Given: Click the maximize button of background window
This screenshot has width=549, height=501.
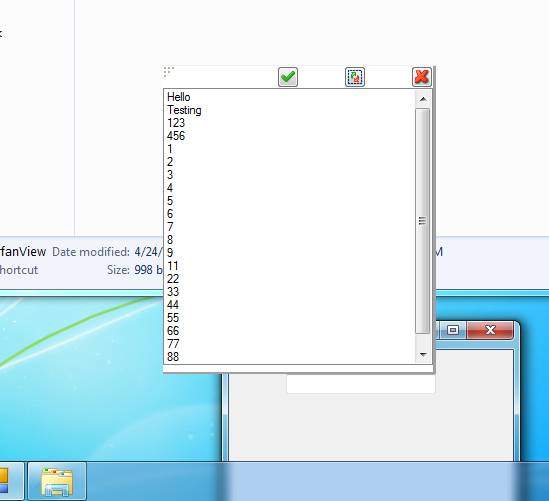Looking at the screenshot, I should tap(453, 330).
